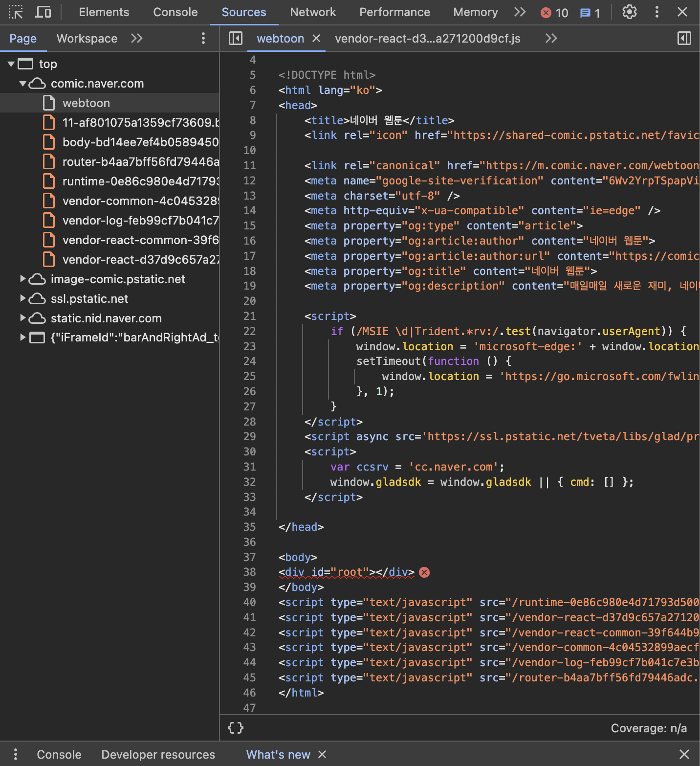700x766 pixels.
Task: Toggle the debugger sidebar icon at right
Action: [684, 38]
